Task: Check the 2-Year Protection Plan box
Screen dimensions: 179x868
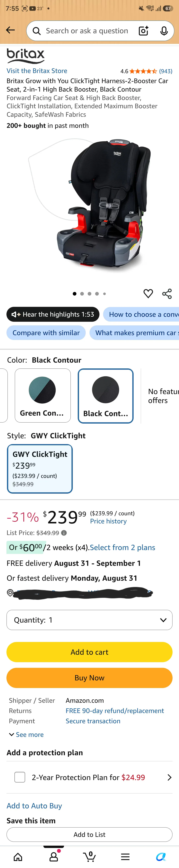Action: point(20,777)
